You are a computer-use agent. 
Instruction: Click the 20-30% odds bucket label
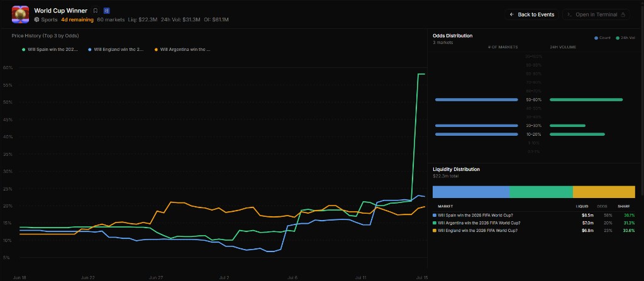pos(534,126)
